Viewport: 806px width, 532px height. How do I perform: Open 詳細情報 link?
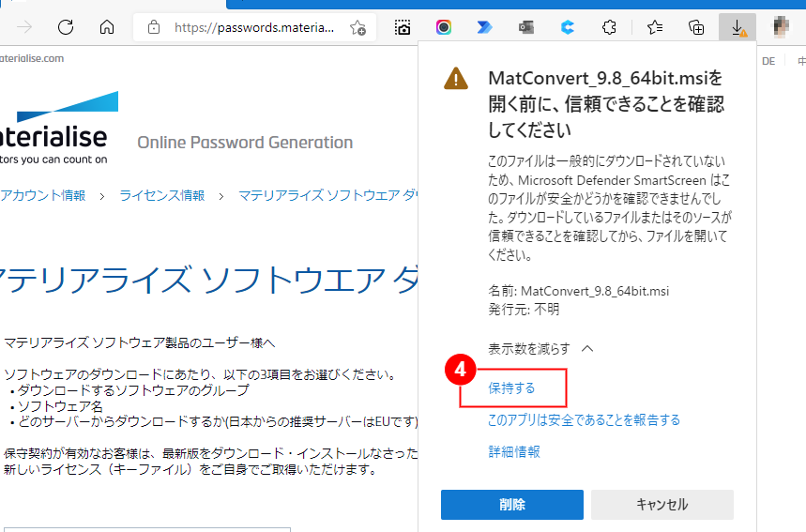(514, 452)
